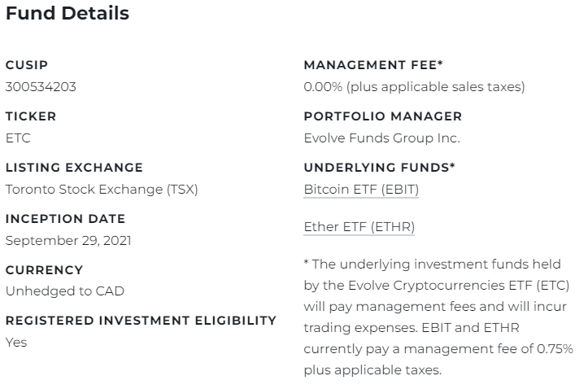Click the Yes eligibility value

[16, 343]
